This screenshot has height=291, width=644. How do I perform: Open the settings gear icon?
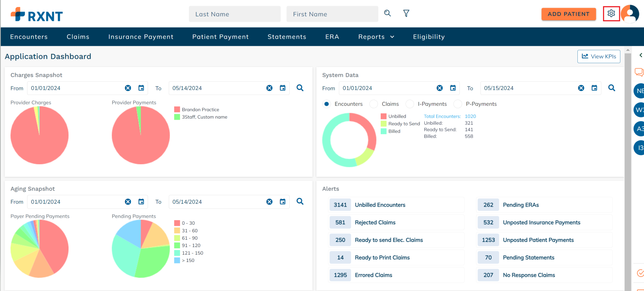pyautogui.click(x=611, y=14)
